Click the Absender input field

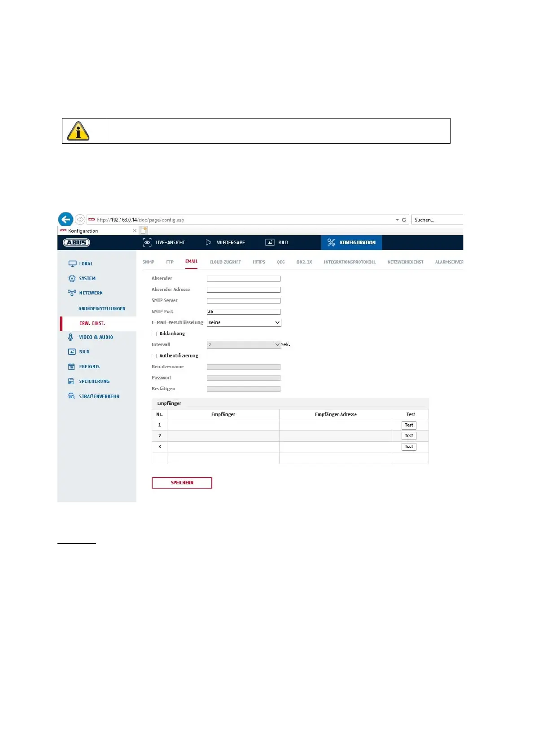[244, 279]
